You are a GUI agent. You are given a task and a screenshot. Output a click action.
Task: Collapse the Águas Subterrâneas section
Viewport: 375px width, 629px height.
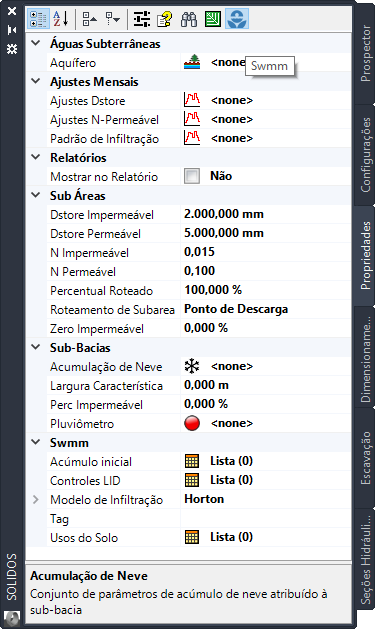pyautogui.click(x=36, y=43)
